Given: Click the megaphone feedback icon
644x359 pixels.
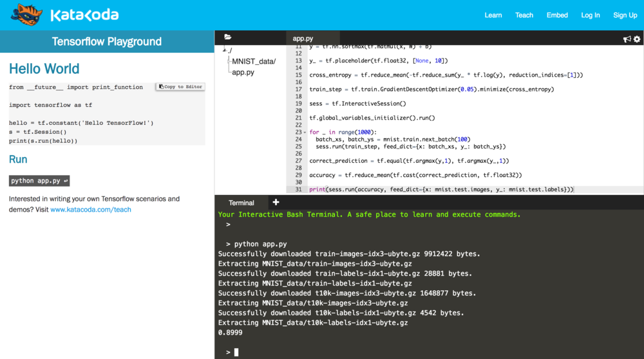Looking at the screenshot, I should pyautogui.click(x=627, y=39).
